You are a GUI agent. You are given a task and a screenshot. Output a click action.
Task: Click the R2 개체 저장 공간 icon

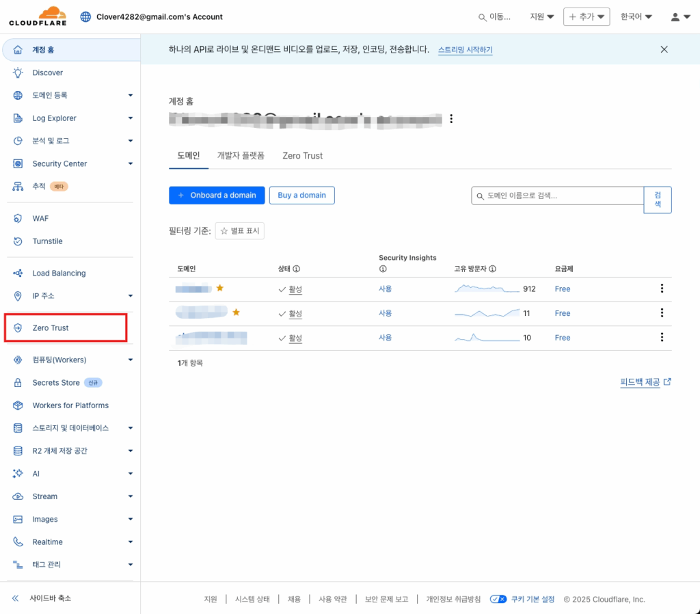coord(18,451)
